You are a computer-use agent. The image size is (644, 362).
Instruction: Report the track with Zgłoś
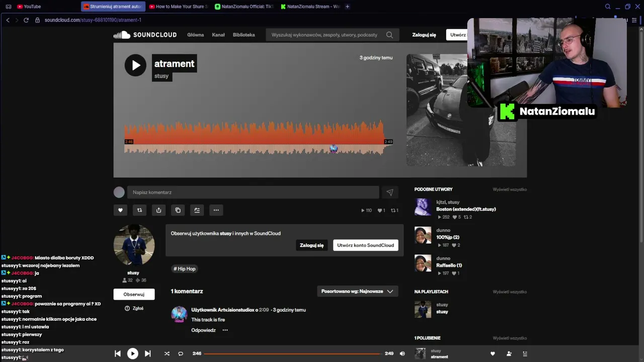(x=134, y=308)
